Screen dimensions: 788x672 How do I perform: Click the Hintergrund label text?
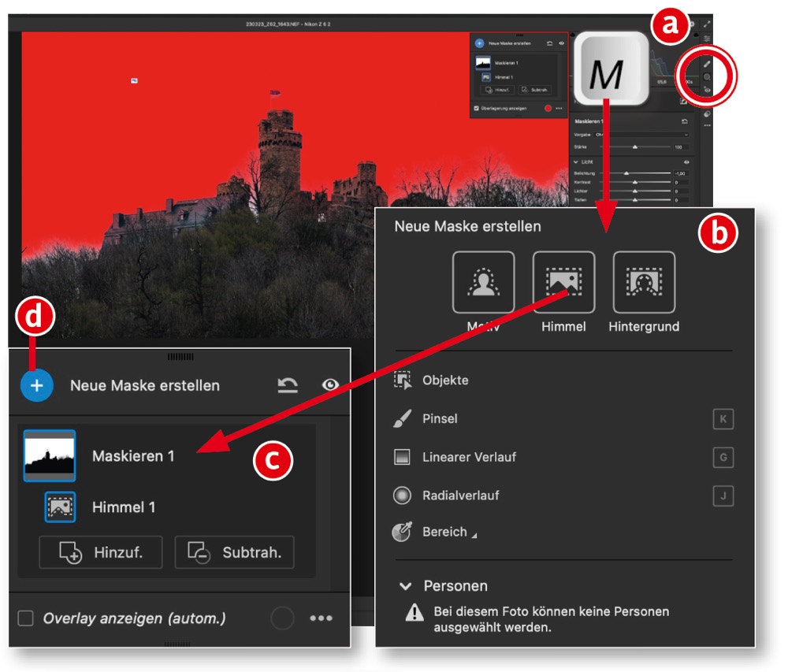(x=645, y=326)
